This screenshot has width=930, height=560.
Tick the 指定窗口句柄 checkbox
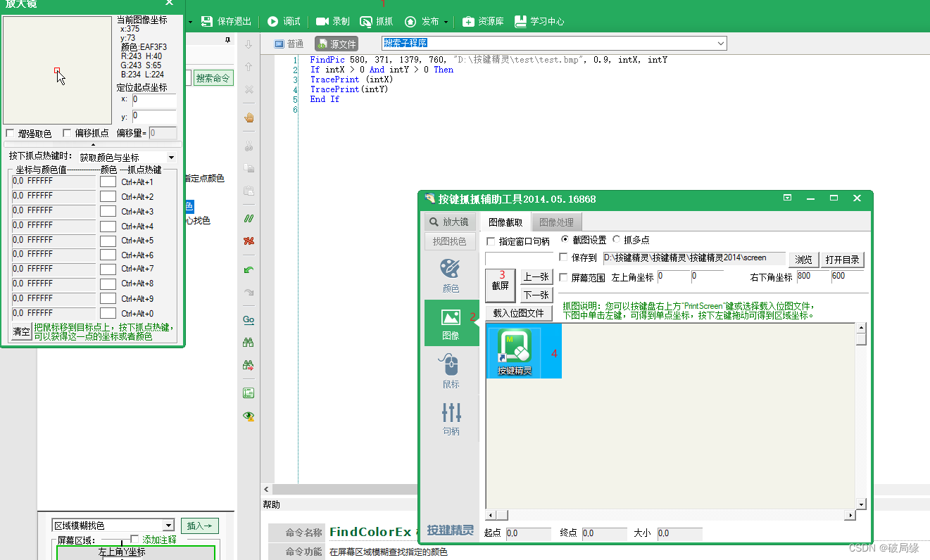point(490,241)
